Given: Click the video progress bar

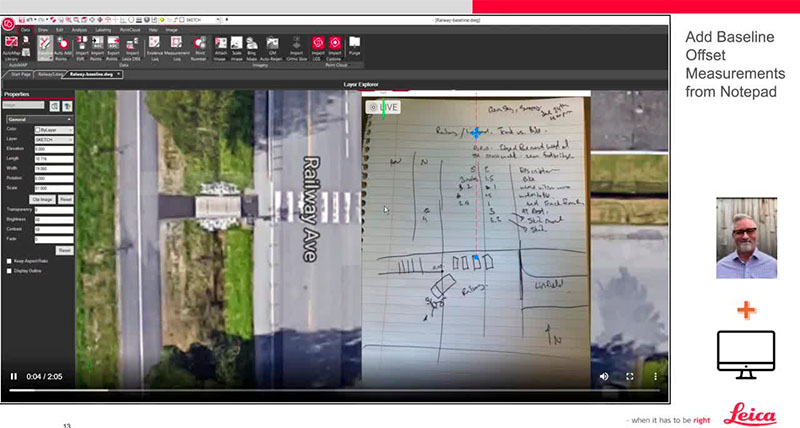Looking at the screenshot, I should pos(300,389).
